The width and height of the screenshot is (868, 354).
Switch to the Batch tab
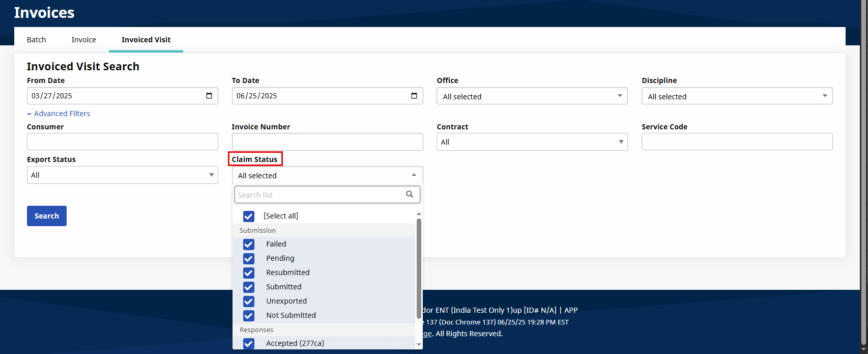point(37,40)
